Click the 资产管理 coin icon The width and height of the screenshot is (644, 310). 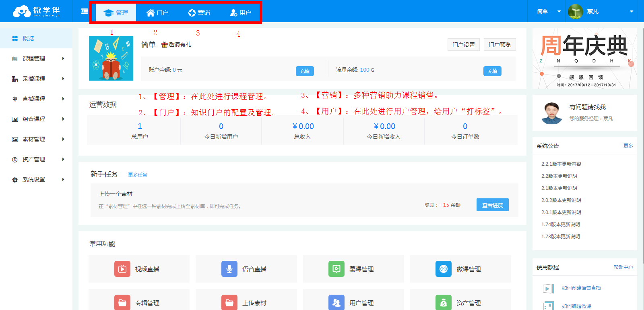click(x=15, y=159)
